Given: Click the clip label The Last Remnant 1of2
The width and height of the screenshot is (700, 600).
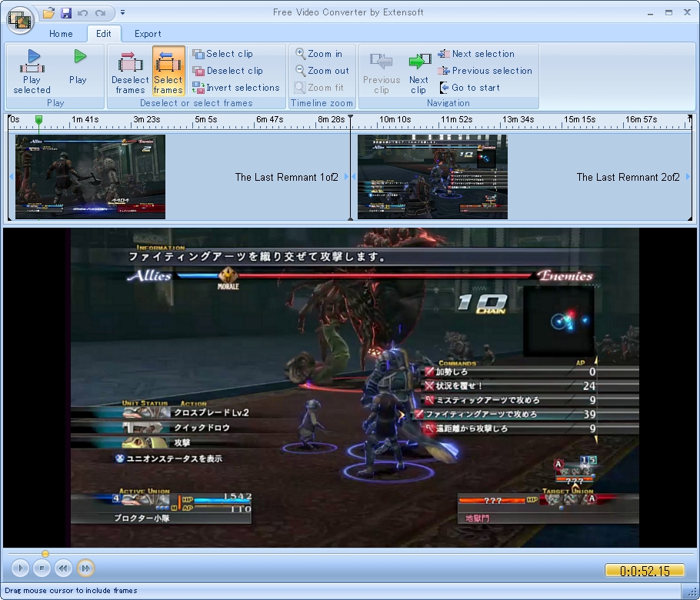Looking at the screenshot, I should pyautogui.click(x=287, y=177).
